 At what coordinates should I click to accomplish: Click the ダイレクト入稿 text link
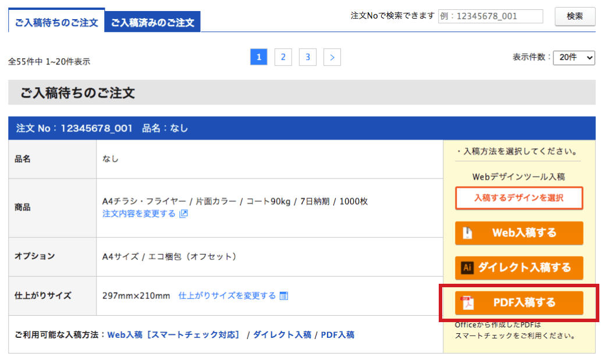[x=282, y=335]
